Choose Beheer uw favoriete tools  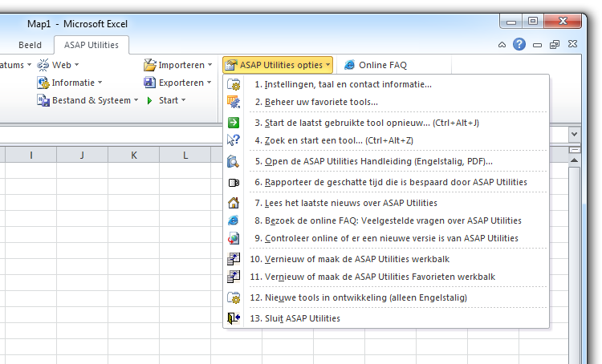386,102
